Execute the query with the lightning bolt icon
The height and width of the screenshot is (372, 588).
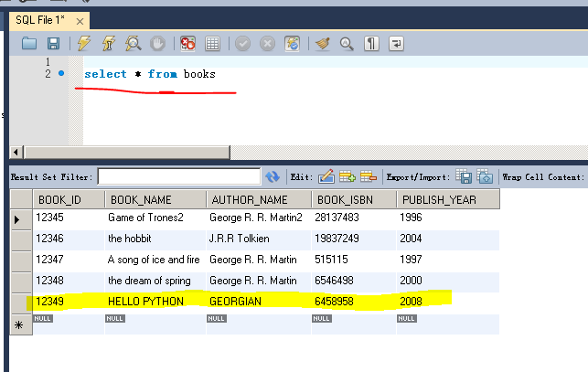[84, 44]
